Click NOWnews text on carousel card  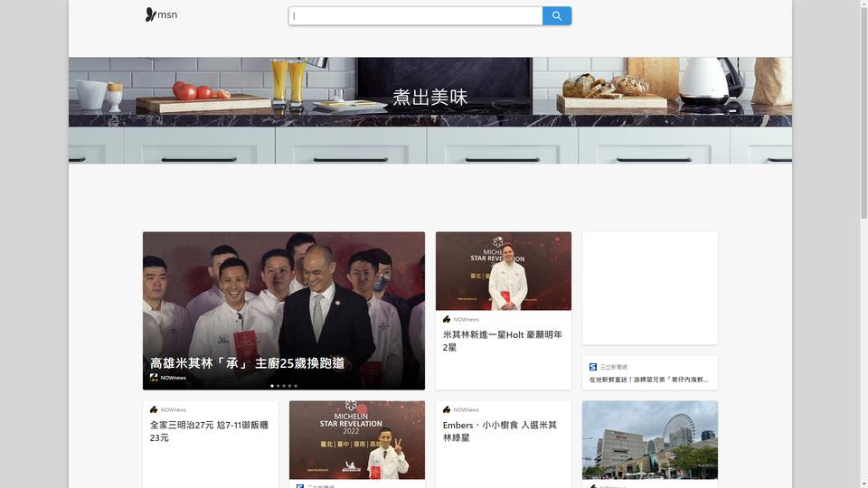tap(174, 378)
